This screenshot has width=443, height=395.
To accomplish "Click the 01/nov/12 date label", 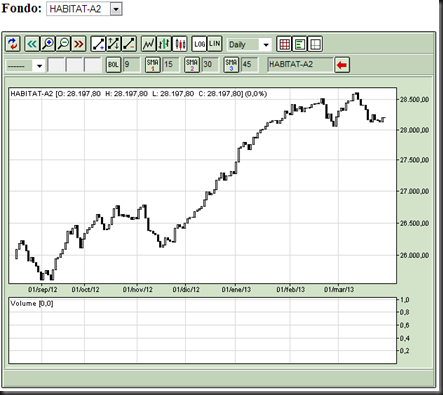I will (138, 289).
